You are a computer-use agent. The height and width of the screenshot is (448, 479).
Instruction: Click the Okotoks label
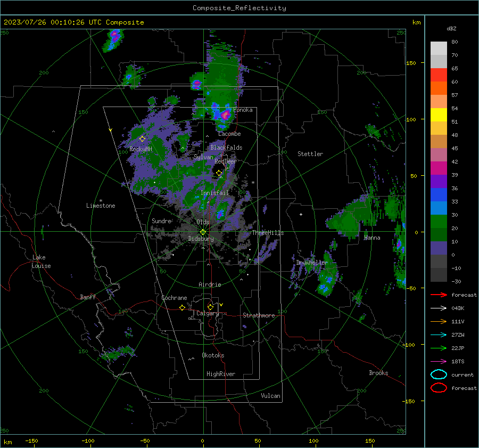click(x=213, y=355)
